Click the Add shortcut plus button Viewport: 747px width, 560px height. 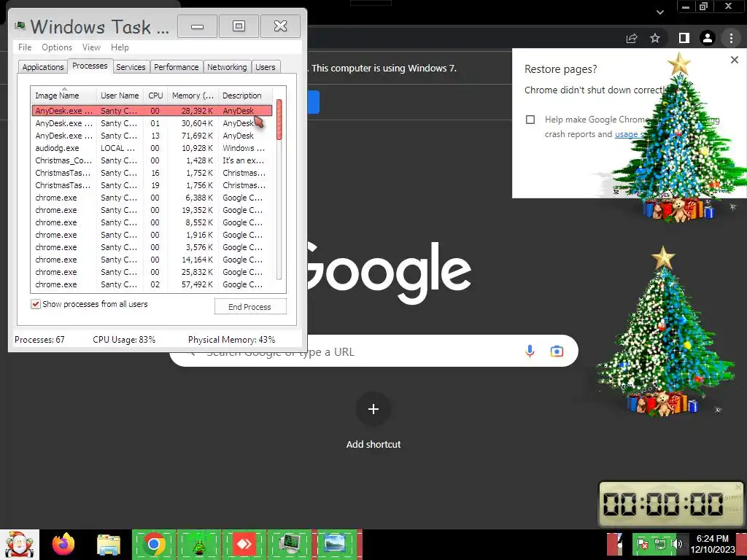pyautogui.click(x=373, y=409)
